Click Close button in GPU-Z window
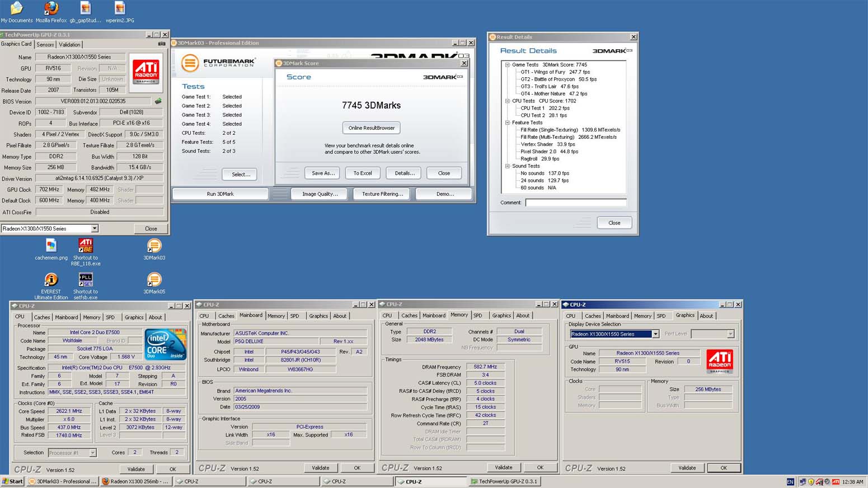This screenshot has width=868, height=488. pos(151,228)
